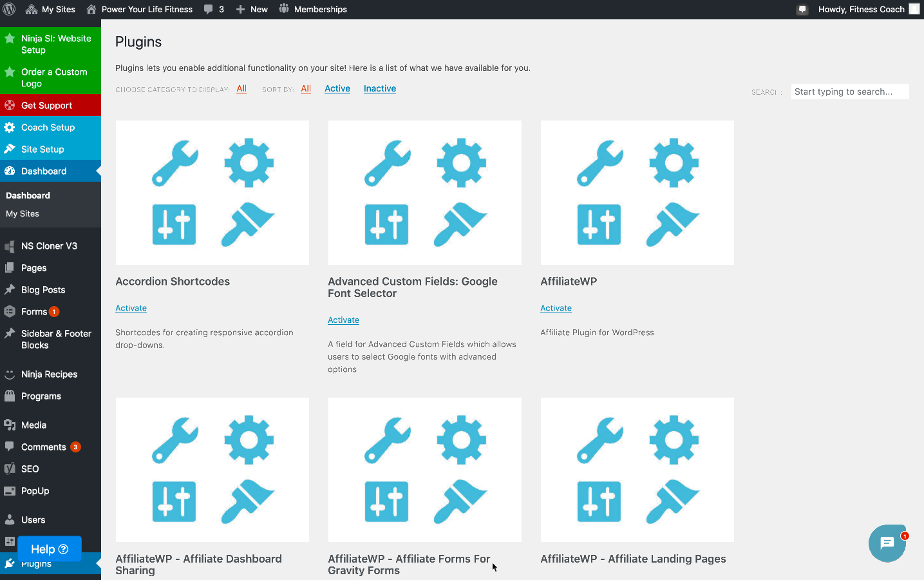Open Get Support in the sidebar
The height and width of the screenshot is (580, 924).
[x=50, y=105]
